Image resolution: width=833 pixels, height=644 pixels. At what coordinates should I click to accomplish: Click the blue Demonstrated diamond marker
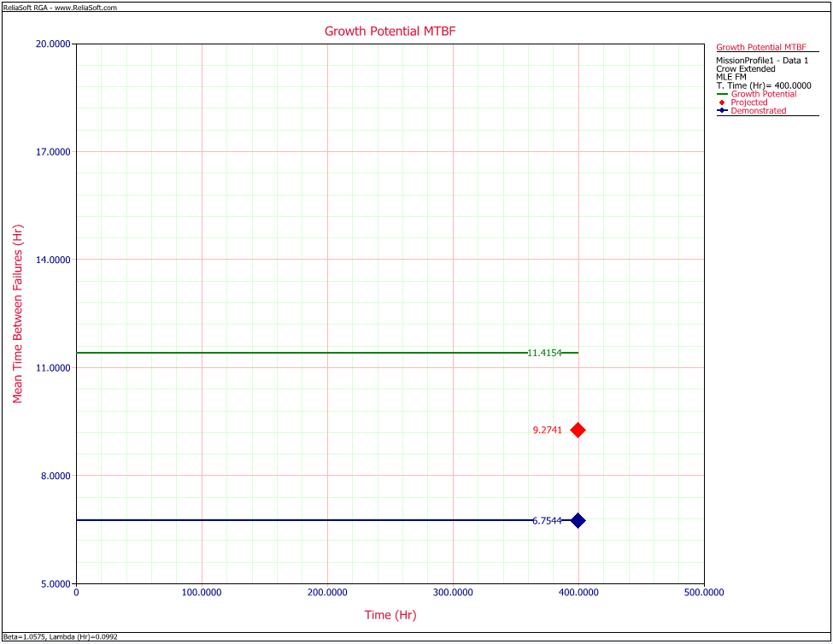pyautogui.click(x=578, y=521)
